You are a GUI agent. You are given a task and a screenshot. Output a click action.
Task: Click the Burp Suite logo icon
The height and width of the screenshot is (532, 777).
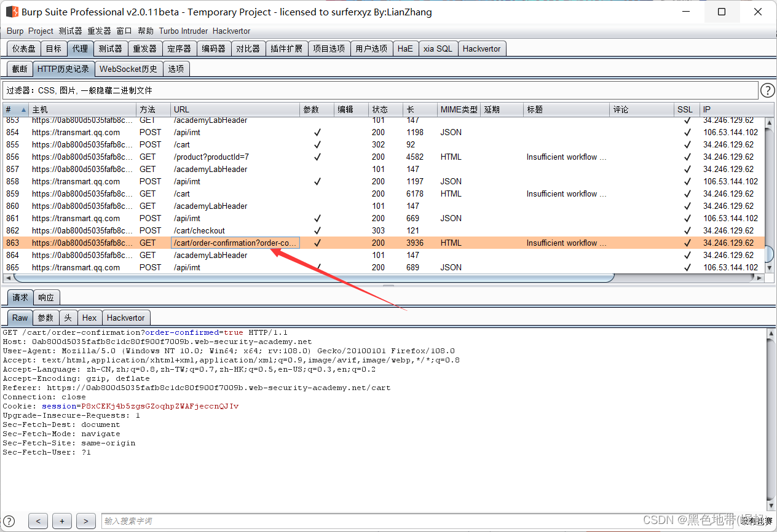[x=12, y=12]
